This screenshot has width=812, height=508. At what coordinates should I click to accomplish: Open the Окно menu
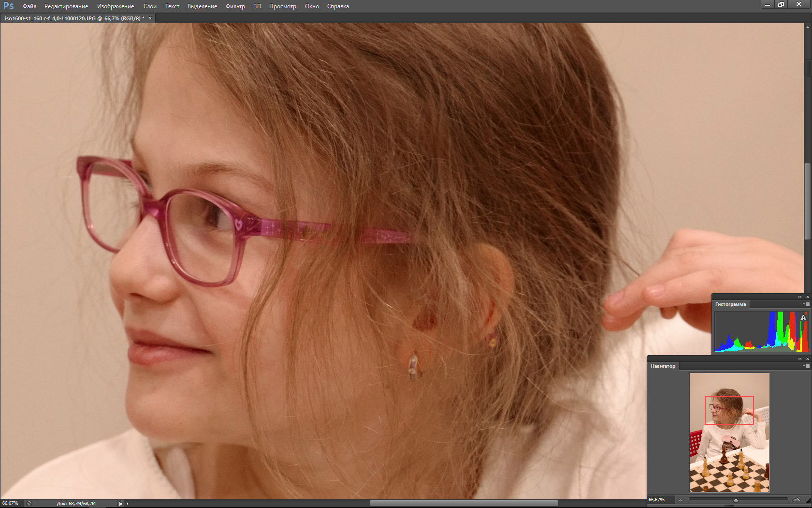pos(312,6)
